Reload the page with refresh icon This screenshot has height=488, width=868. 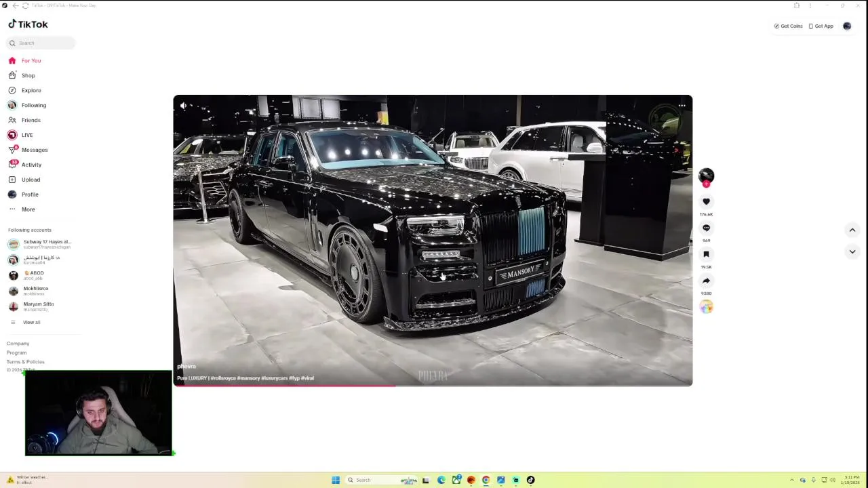pos(25,5)
